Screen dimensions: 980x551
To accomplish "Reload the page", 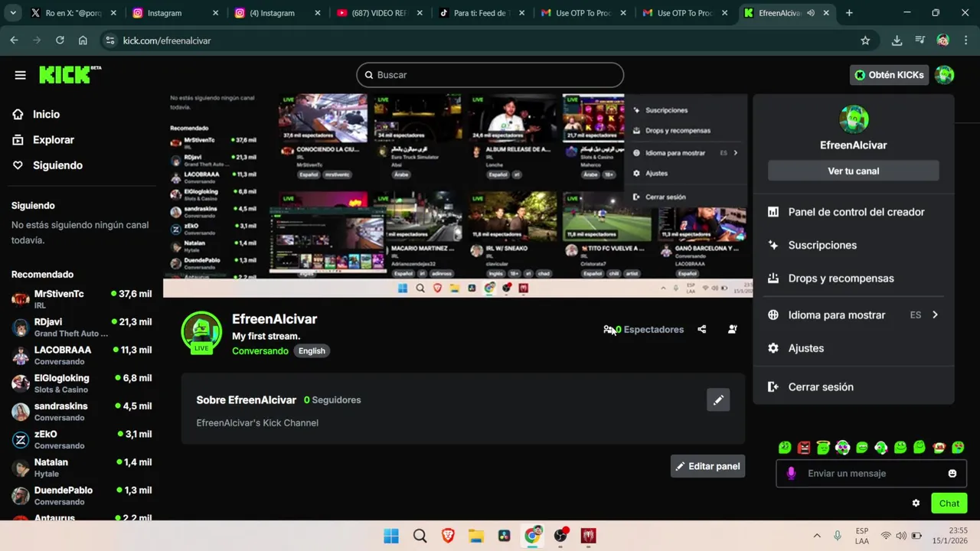I will (x=60, y=41).
